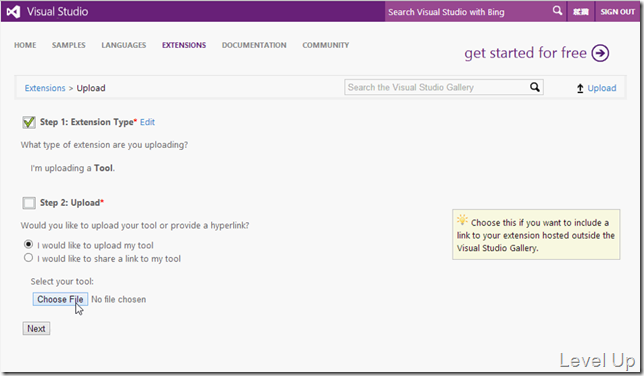Click the Choose File button

pos(60,299)
